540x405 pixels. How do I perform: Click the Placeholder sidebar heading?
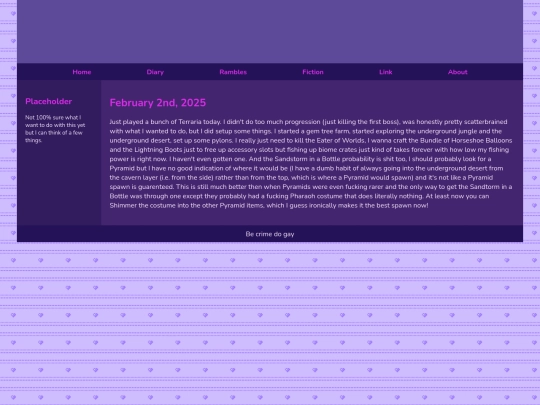pyautogui.click(x=49, y=101)
